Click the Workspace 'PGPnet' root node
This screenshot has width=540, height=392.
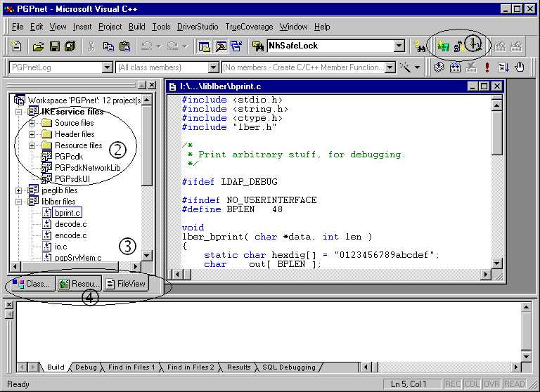(x=84, y=100)
